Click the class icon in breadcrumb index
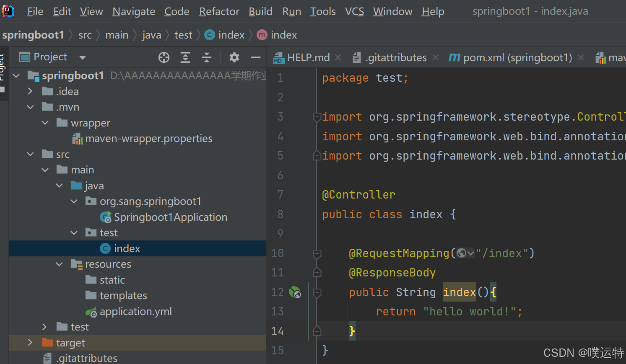The image size is (626, 364). pyautogui.click(x=210, y=35)
